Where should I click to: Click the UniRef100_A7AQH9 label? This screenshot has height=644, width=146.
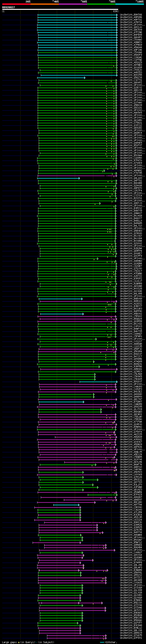[131, 361]
